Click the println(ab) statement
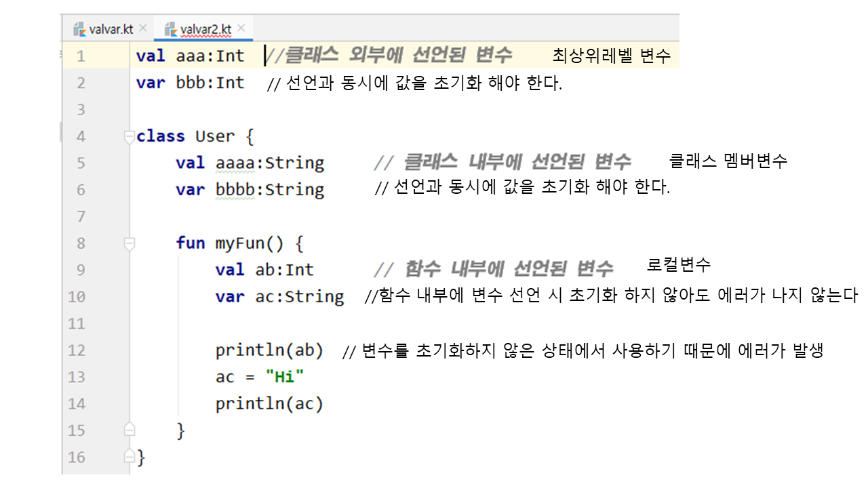This screenshot has height=488, width=868. pyautogui.click(x=269, y=350)
